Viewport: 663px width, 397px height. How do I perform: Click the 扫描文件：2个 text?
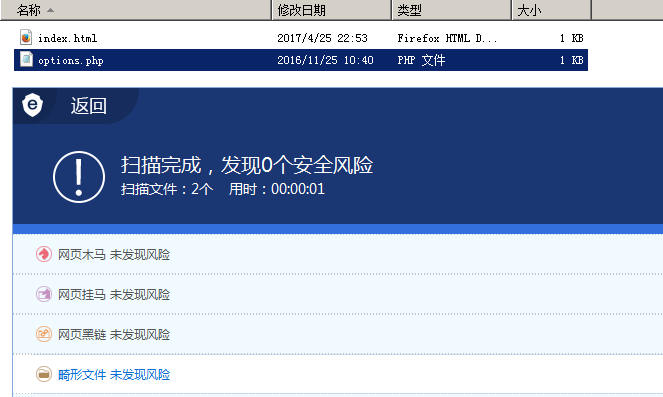coord(167,189)
